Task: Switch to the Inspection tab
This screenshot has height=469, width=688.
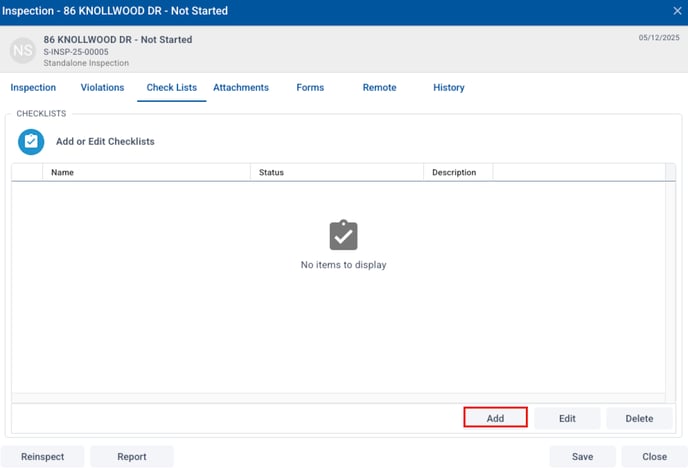Action: tap(33, 88)
